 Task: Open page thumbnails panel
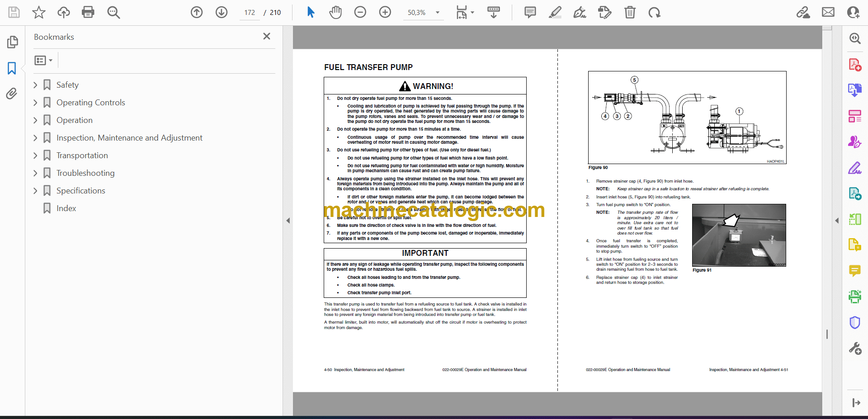coord(12,42)
